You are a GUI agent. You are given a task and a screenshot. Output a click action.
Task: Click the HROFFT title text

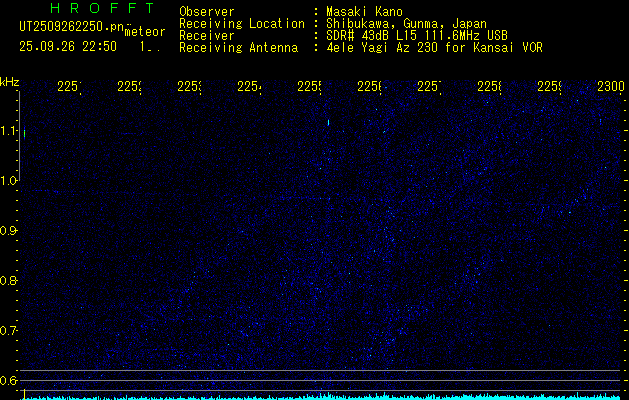click(x=103, y=8)
